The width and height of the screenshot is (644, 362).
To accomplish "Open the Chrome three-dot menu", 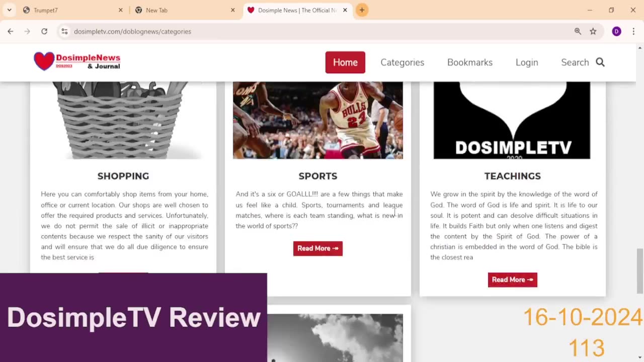I will coord(633,31).
